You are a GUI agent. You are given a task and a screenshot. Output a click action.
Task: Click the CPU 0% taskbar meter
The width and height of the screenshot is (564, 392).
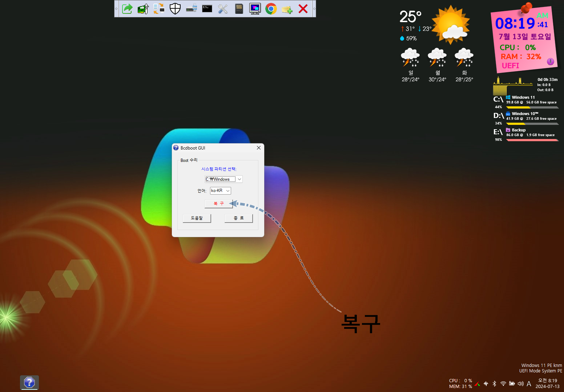[x=460, y=381]
